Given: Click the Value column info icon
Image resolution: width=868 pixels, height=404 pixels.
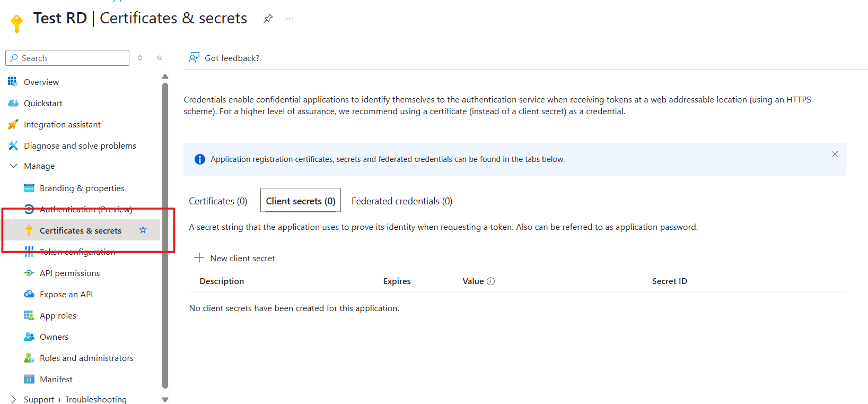Looking at the screenshot, I should tap(491, 281).
